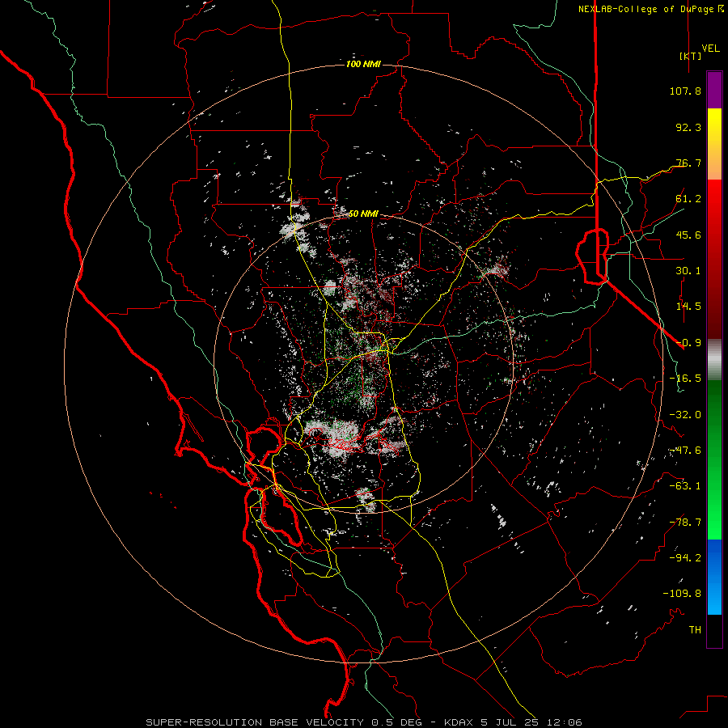The image size is (728, 728).
Task: Pick the gray segment of the color bar
Action: [x=714, y=359]
